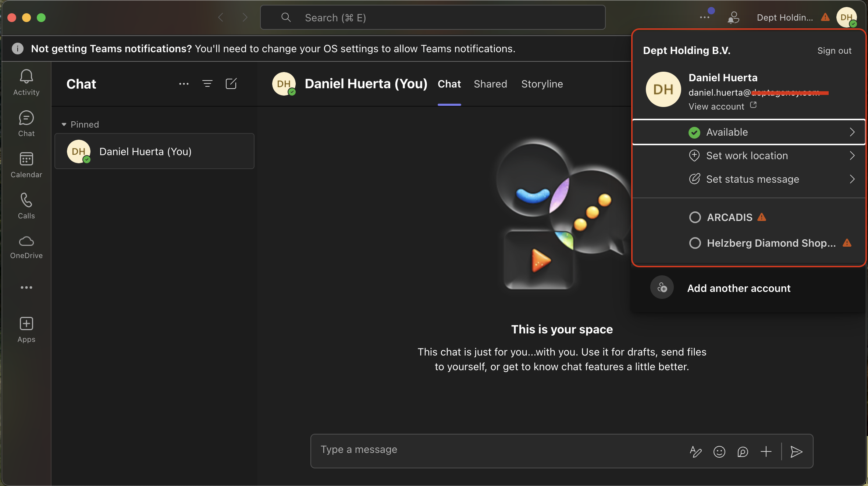This screenshot has width=868, height=486.
Task: Go forward with the navigation arrow
Action: pyautogui.click(x=245, y=17)
